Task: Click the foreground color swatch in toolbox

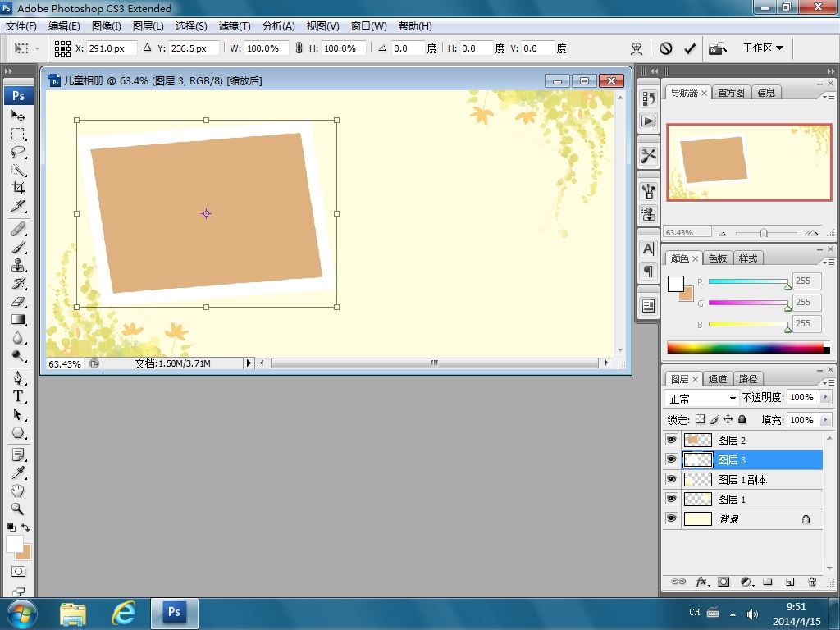Action: pyautogui.click(x=15, y=544)
